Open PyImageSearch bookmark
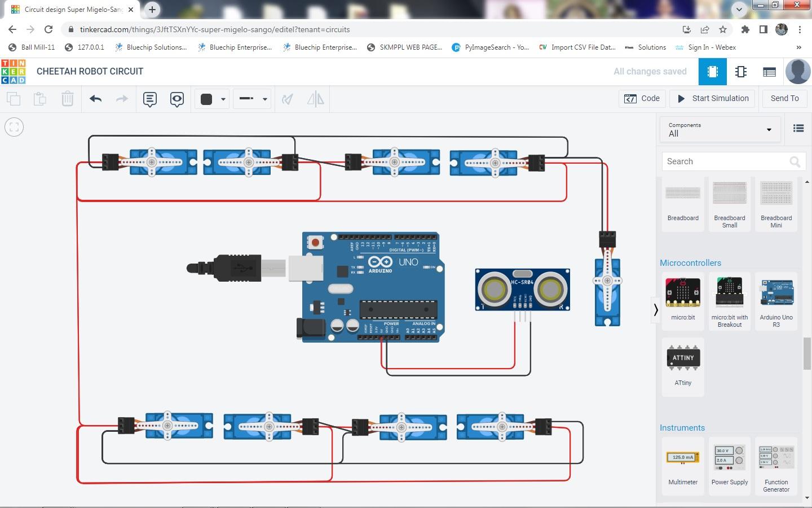The width and height of the screenshot is (812, 508). point(491,47)
